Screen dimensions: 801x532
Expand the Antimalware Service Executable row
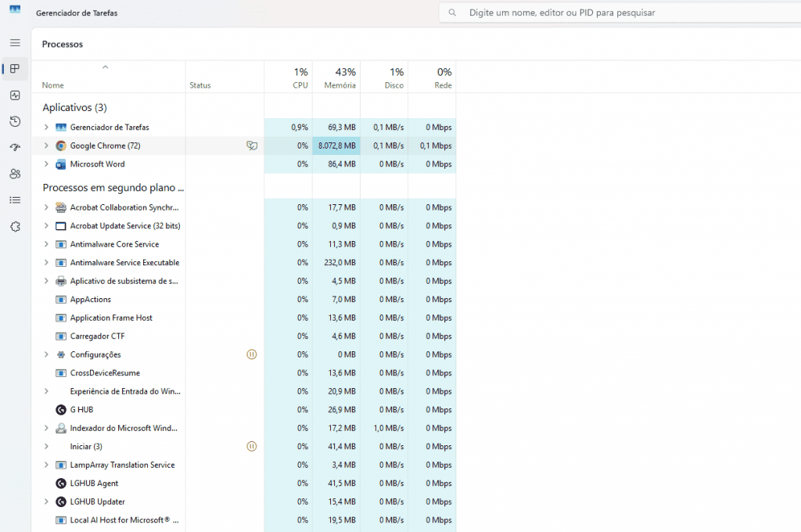(x=46, y=263)
